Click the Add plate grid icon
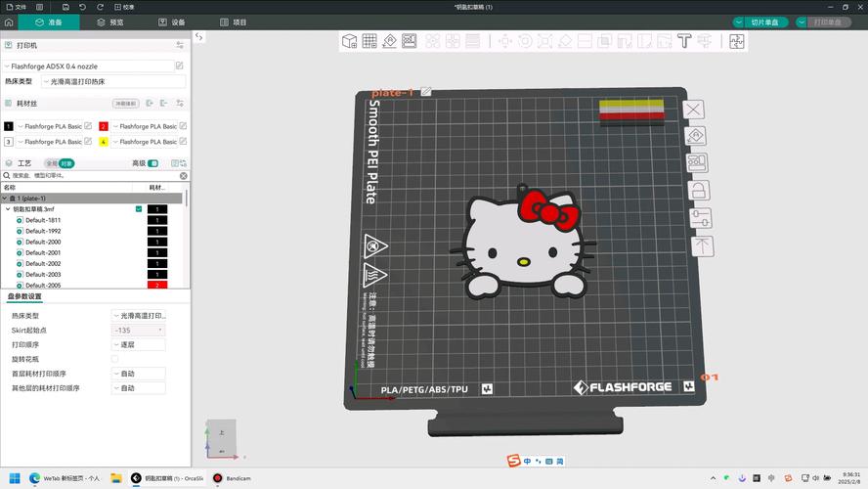The height and width of the screenshot is (489, 868). point(369,41)
